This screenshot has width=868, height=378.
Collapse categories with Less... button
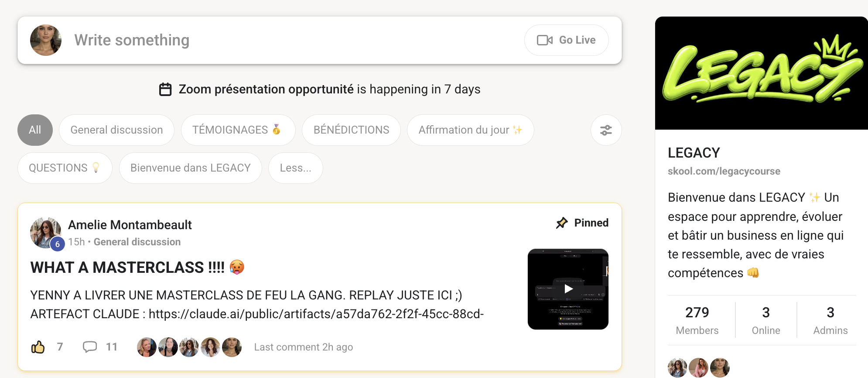click(x=296, y=168)
